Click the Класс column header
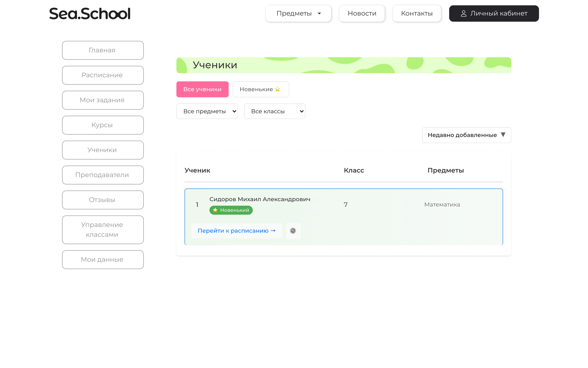Screen dimensions: 588x368 click(x=354, y=170)
